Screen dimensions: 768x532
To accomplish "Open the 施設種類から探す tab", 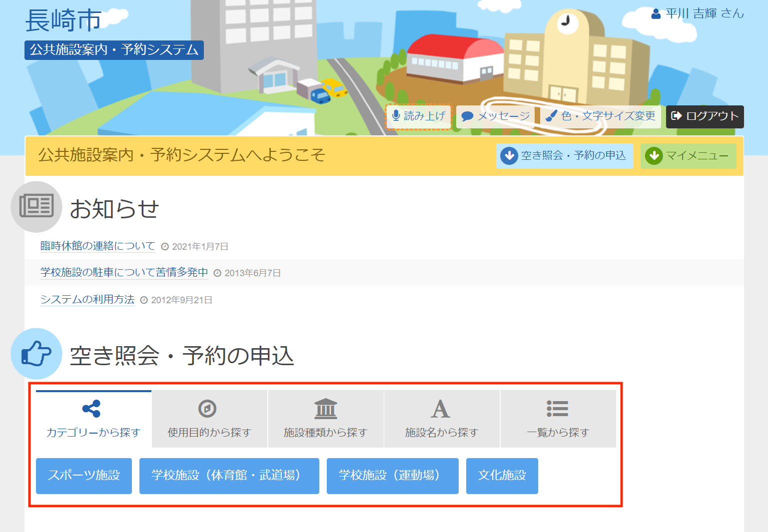I will point(325,419).
